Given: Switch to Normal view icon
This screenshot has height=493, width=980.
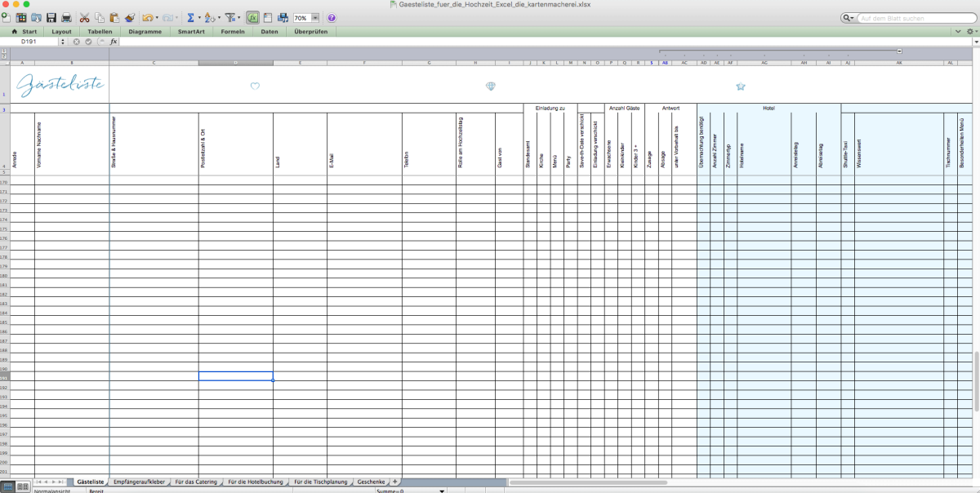Looking at the screenshot, I should pyautogui.click(x=7, y=486).
